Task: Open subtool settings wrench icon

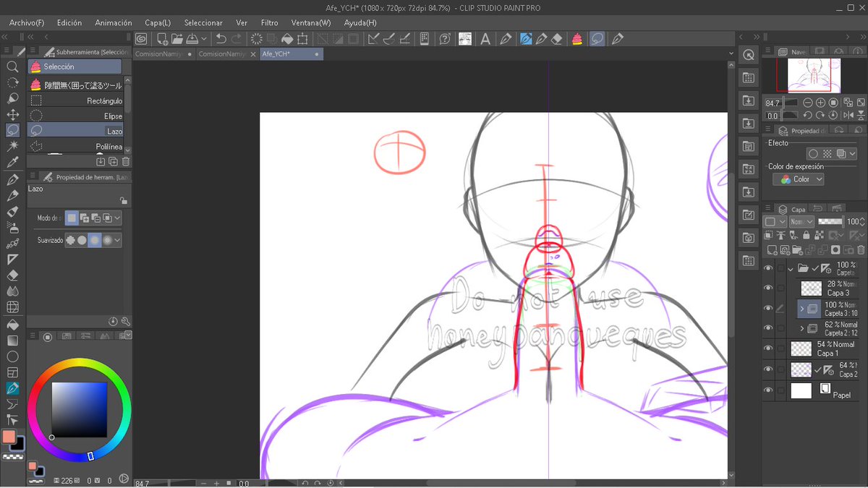Action: coord(126,321)
